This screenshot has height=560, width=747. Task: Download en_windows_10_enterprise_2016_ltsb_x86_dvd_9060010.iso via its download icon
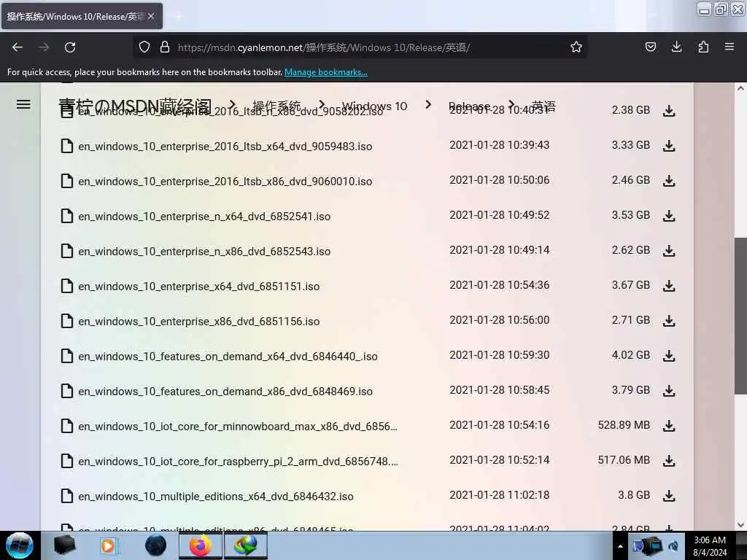point(669,181)
